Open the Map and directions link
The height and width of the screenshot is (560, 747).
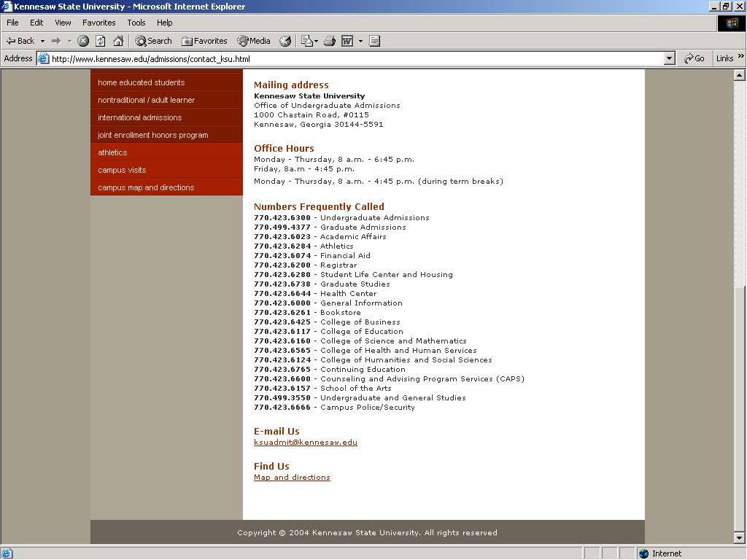tap(292, 477)
